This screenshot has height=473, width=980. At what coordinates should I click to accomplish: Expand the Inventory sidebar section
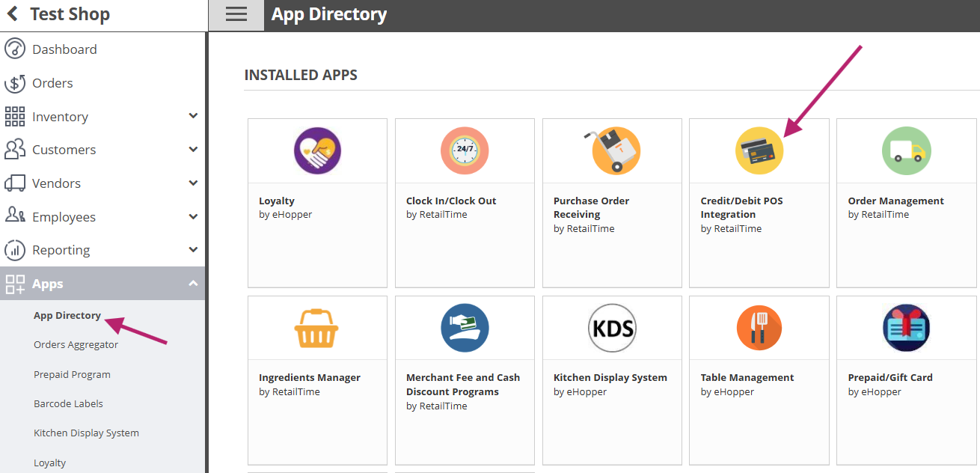tap(193, 116)
